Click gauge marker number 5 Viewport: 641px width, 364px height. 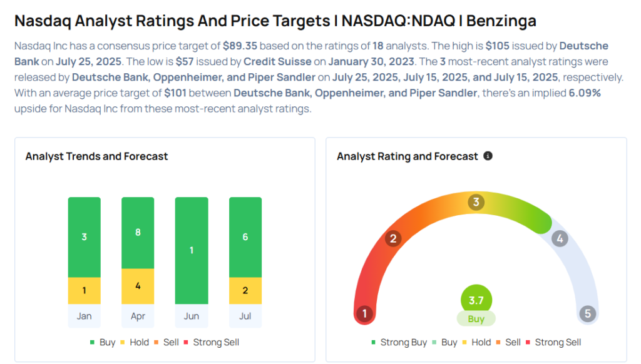pyautogui.click(x=587, y=314)
